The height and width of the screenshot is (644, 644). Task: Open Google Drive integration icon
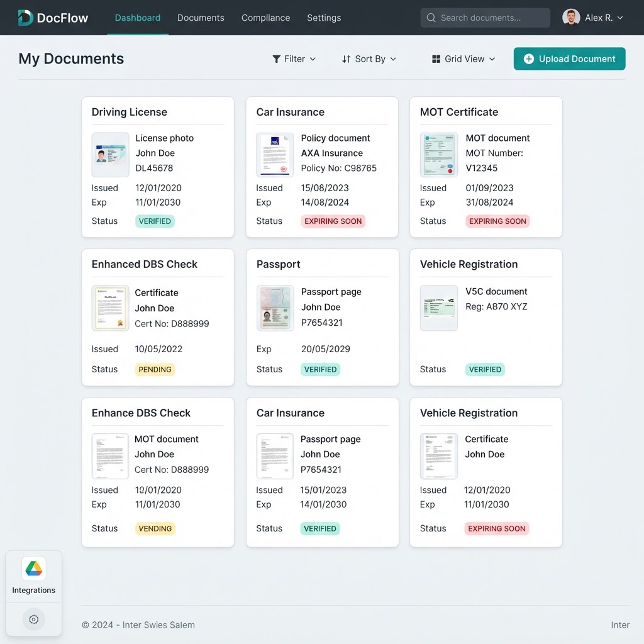click(34, 569)
